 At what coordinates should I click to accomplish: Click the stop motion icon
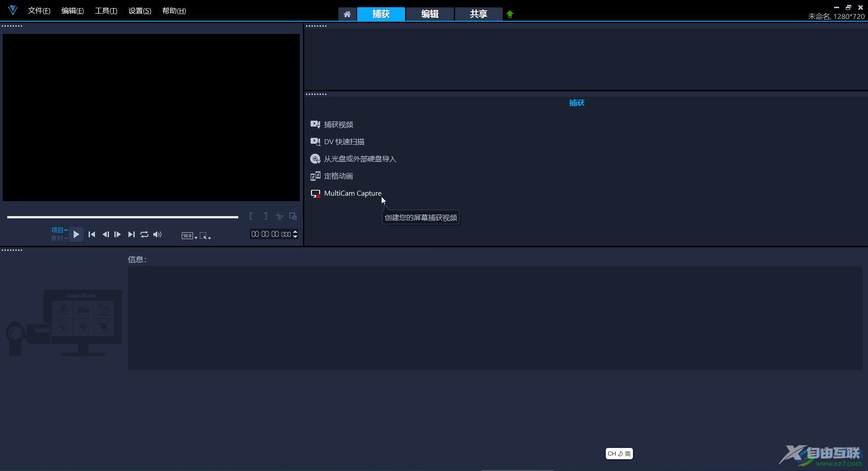316,176
